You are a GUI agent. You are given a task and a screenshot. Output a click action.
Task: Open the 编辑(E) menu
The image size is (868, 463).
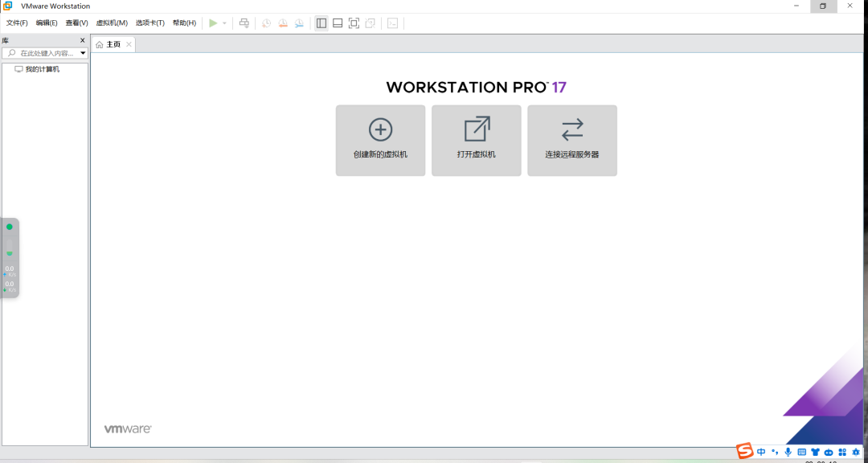click(x=47, y=23)
